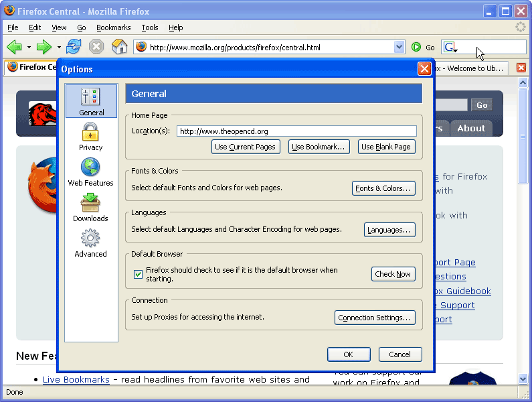The width and height of the screenshot is (532, 402).
Task: Open the Downloads options panel
Action: 90,207
